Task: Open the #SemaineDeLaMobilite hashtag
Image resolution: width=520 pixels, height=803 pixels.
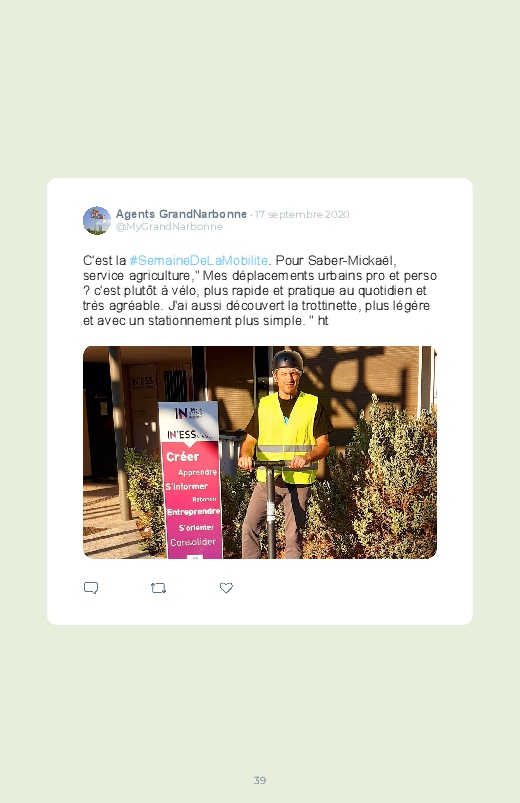Action: pyautogui.click(x=199, y=261)
